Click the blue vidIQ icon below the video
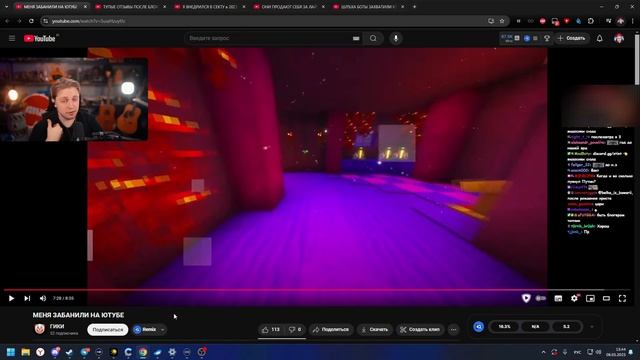Image resolution: width=640 pixels, height=360 pixels. coord(479,327)
